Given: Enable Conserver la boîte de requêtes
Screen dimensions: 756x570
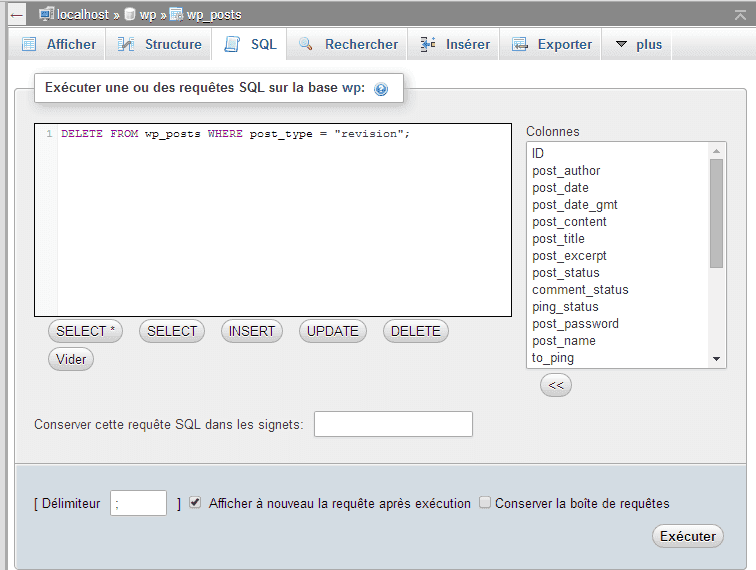Looking at the screenshot, I should click(x=485, y=503).
